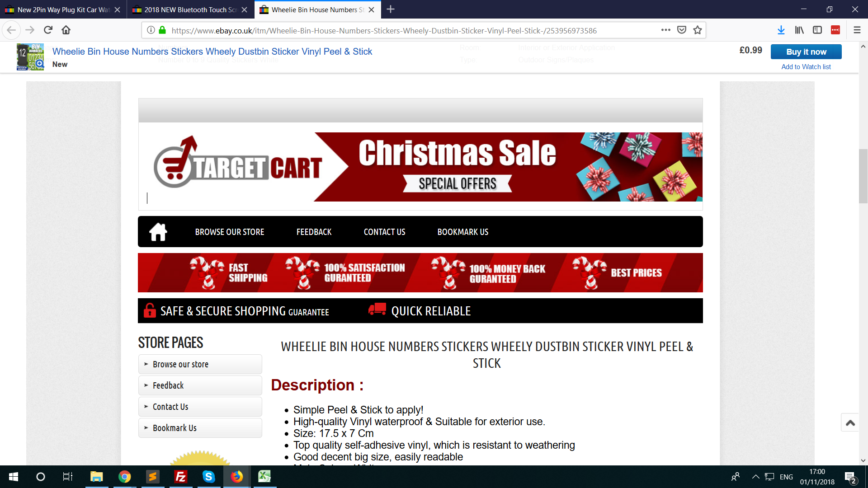Open the Library icon in toolbar

coord(799,30)
